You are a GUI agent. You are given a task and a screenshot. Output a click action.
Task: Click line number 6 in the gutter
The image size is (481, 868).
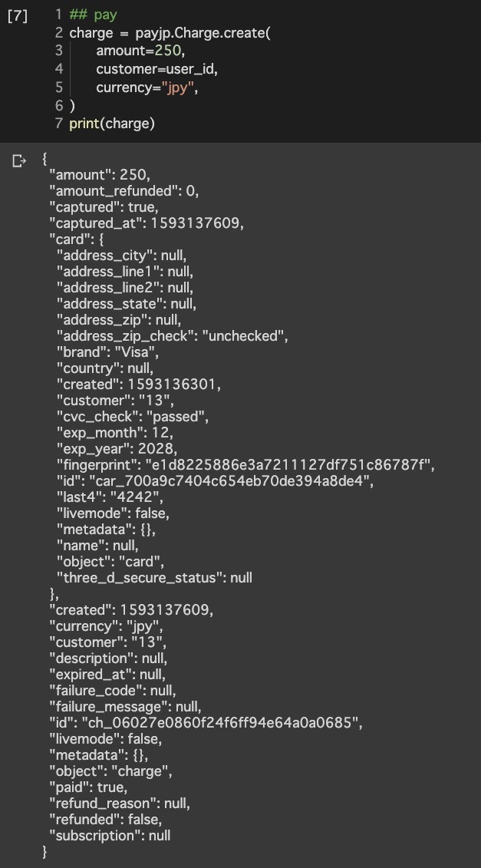coord(59,105)
